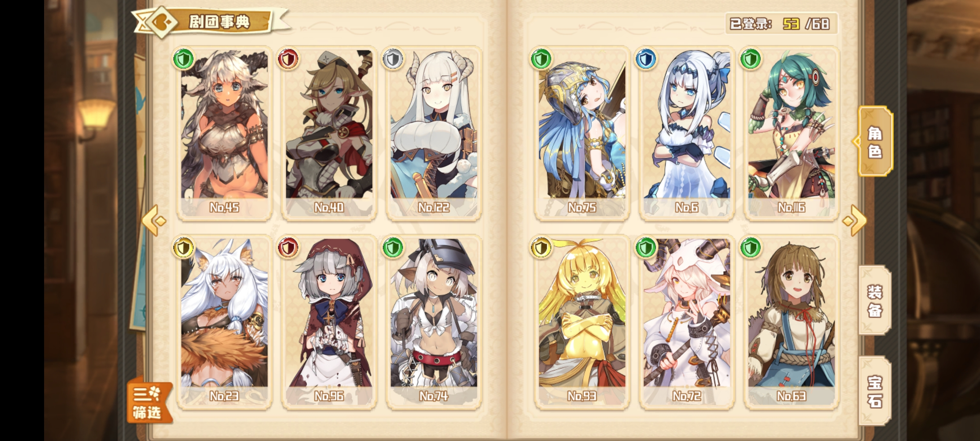The width and height of the screenshot is (980, 441).
Task: Click the green shield icon on card No.45
Action: pos(183,59)
